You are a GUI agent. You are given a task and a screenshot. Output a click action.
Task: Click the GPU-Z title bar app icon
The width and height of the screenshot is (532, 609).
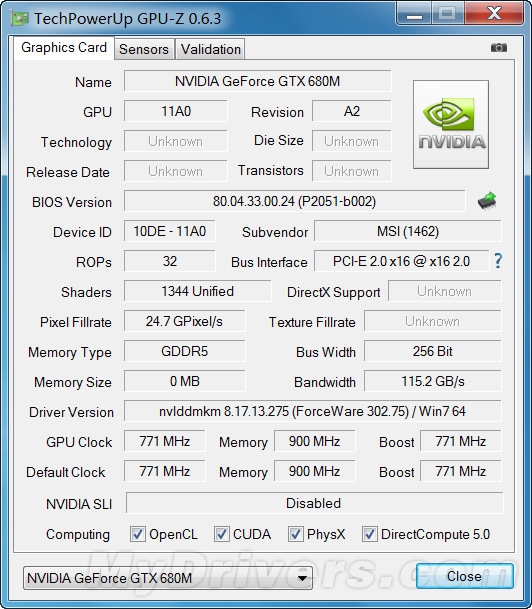(x=20, y=18)
